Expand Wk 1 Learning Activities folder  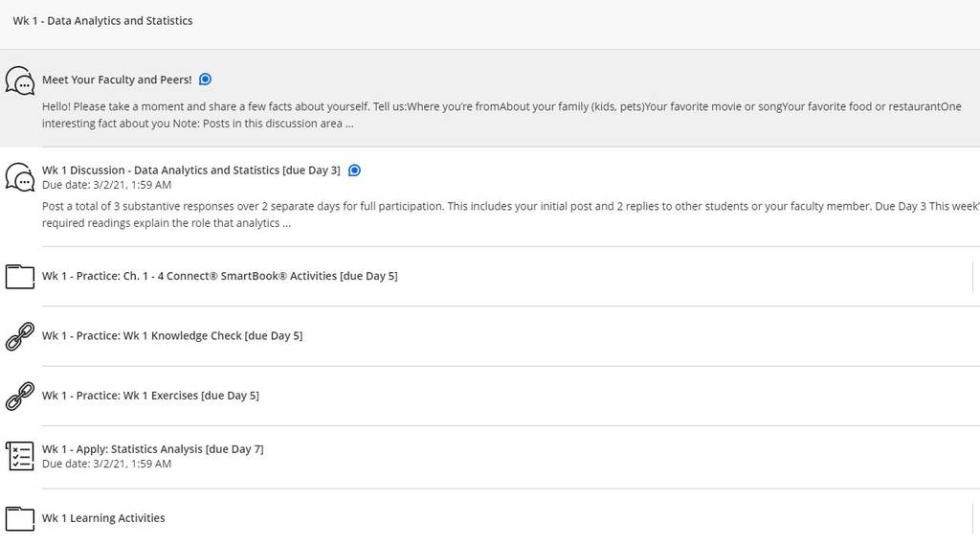(103, 518)
